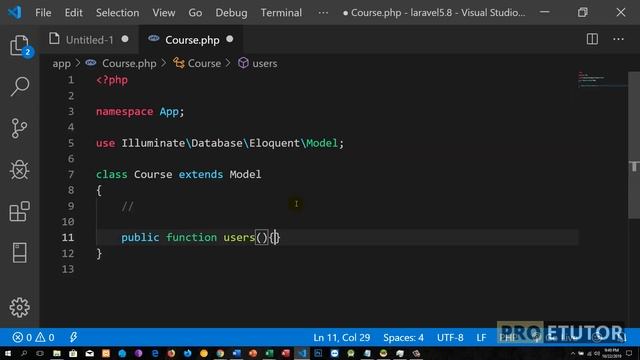Open the app folder breadcrumb
The height and width of the screenshot is (360, 640).
[62, 64]
